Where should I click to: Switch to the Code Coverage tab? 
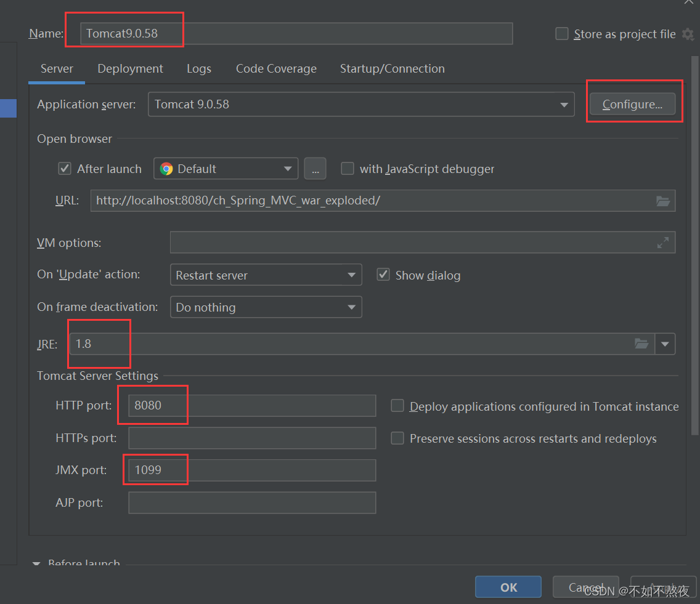(276, 69)
